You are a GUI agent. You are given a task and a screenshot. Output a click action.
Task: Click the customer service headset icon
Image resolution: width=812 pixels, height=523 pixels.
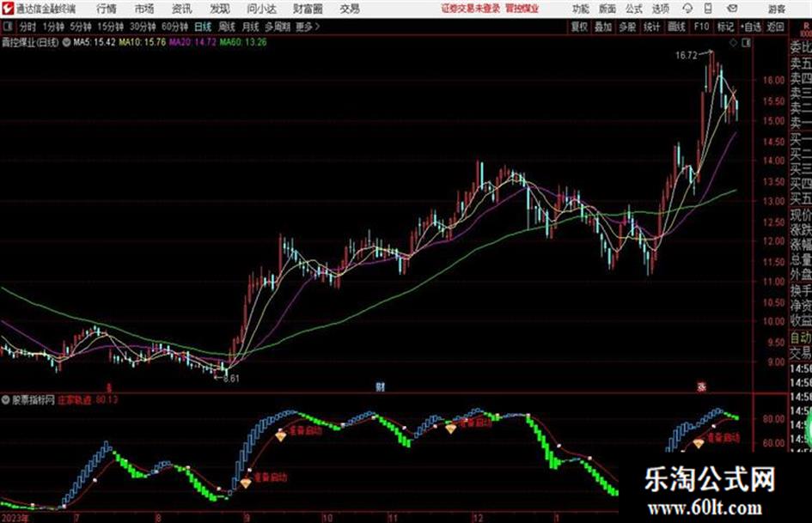coord(687,9)
